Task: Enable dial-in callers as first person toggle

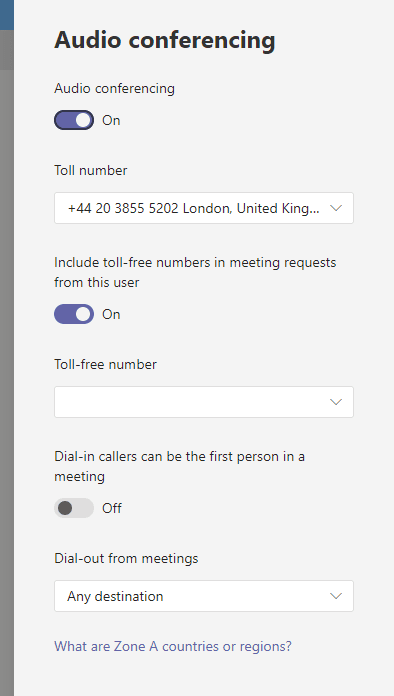Action: point(74,508)
